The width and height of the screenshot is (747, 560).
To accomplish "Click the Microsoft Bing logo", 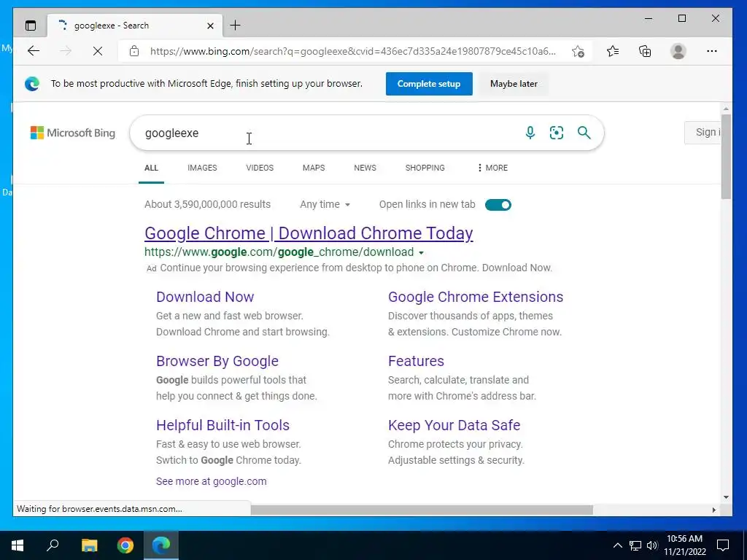I will point(73,133).
